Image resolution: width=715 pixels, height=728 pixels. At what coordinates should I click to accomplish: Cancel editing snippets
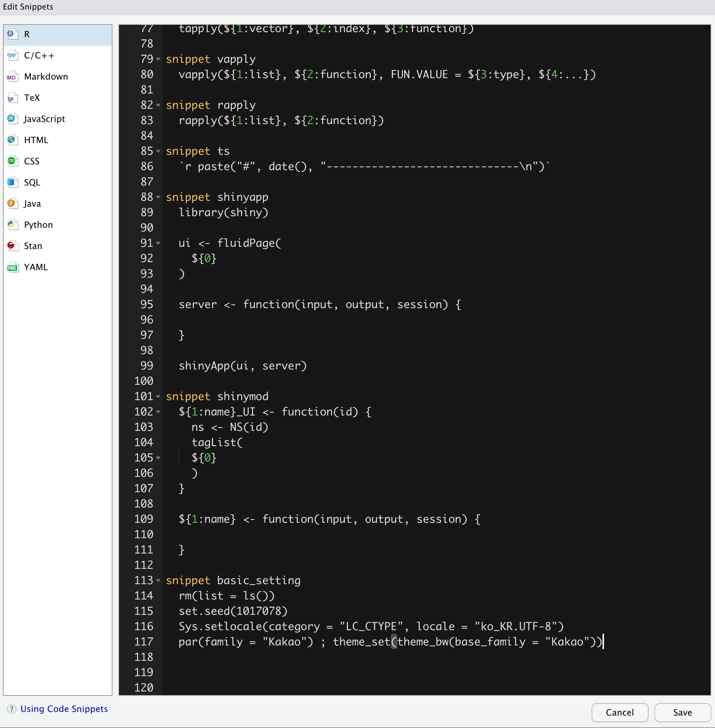coord(619,713)
